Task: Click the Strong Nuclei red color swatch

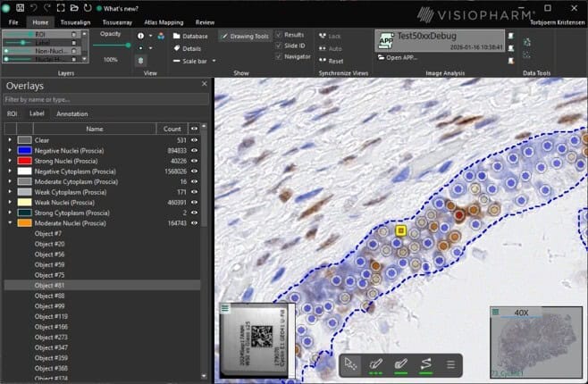Action: tap(24, 161)
